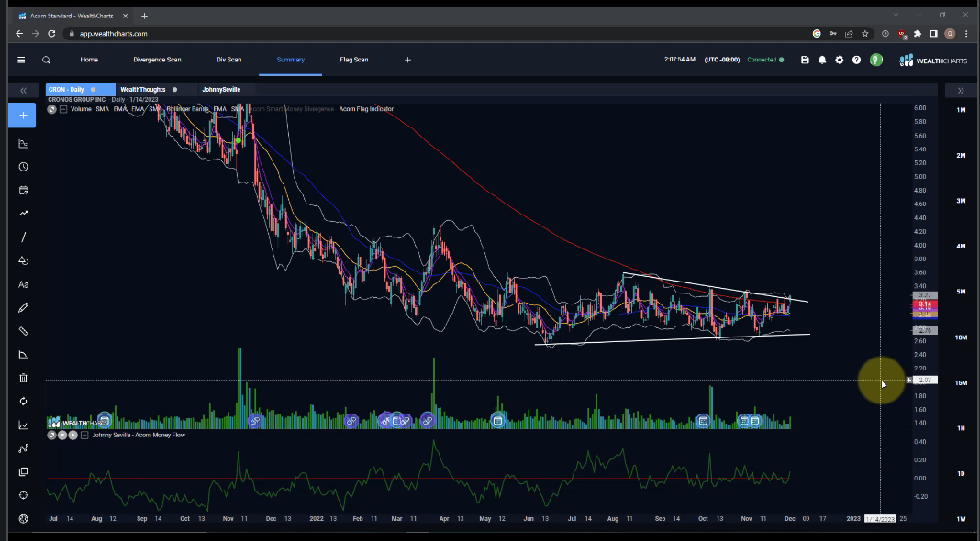Screen dimensions: 980x541
Task: Select the trend line indicator tool
Action: [x=23, y=213]
